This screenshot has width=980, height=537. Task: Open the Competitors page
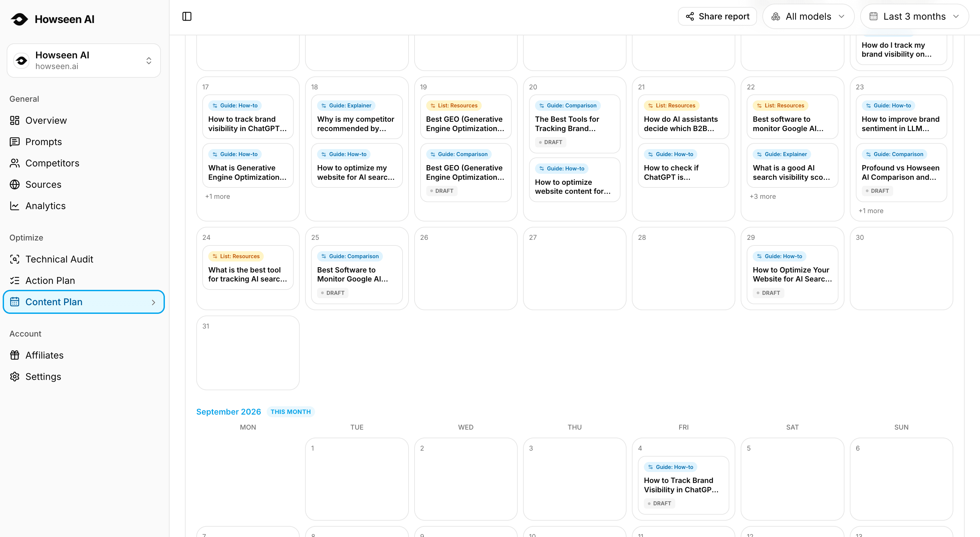[x=84, y=163]
